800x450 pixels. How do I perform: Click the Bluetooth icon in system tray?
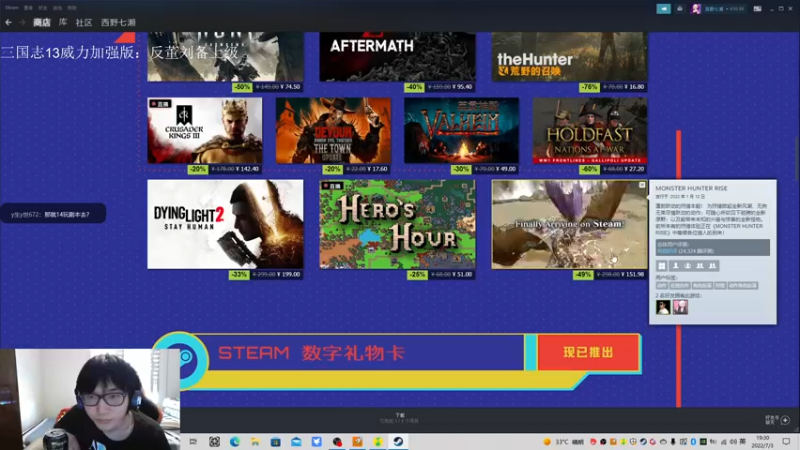click(693, 442)
